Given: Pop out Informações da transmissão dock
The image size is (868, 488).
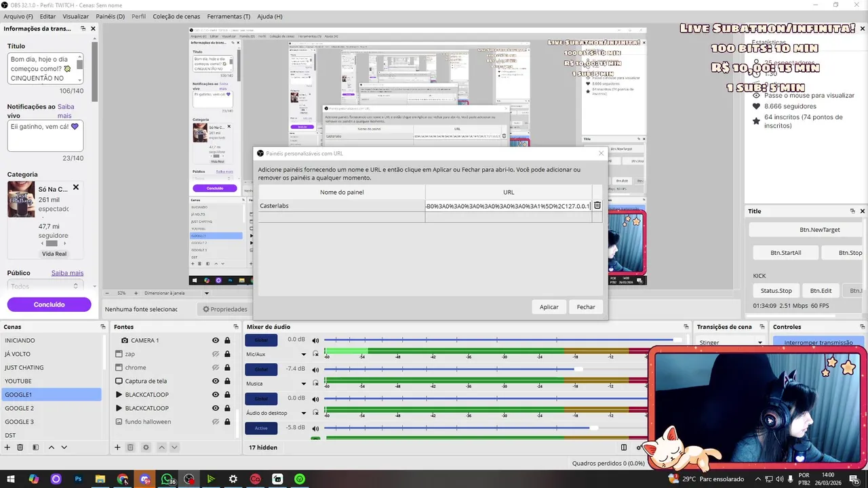Looking at the screenshot, I should point(83,28).
